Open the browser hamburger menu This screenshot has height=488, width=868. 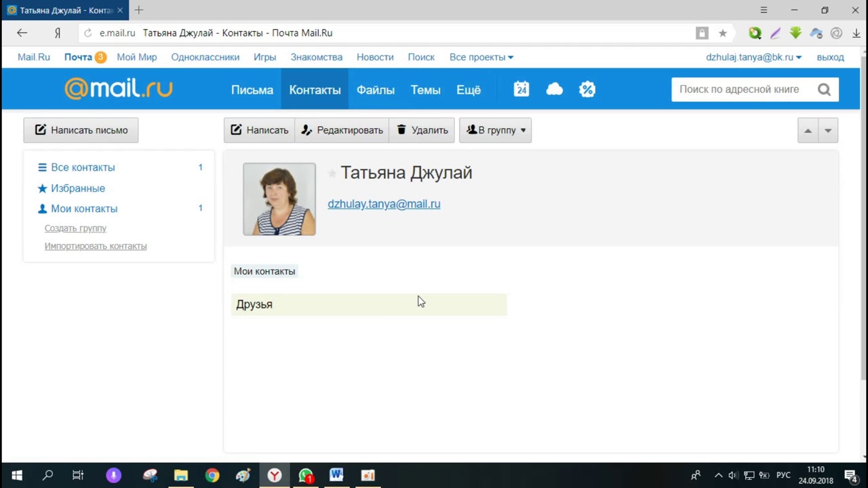[764, 10]
